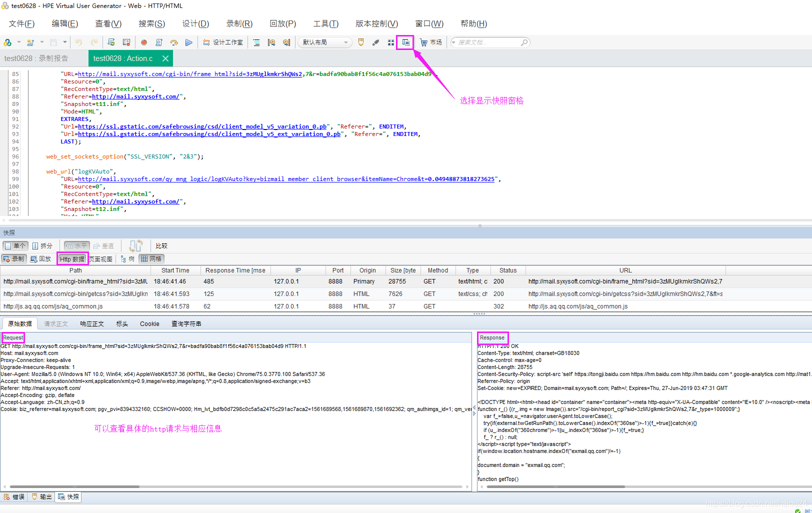The width and height of the screenshot is (812, 513).
Task: Open the search box options dropdown arrow
Action: click(454, 42)
